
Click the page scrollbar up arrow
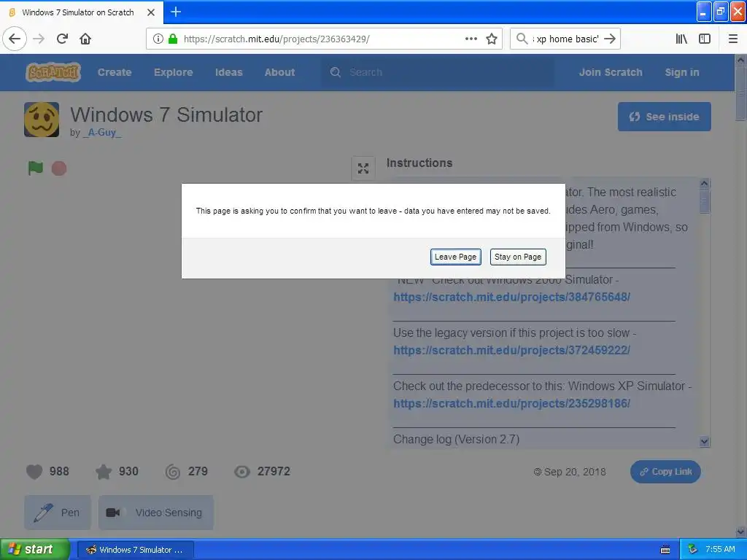point(741,60)
